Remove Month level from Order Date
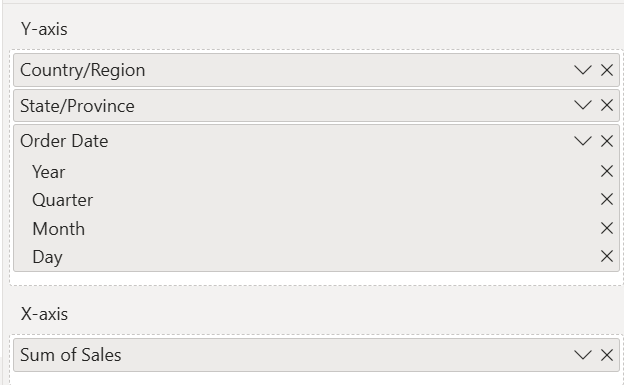Viewport: 624px width, 385px height. click(x=606, y=228)
